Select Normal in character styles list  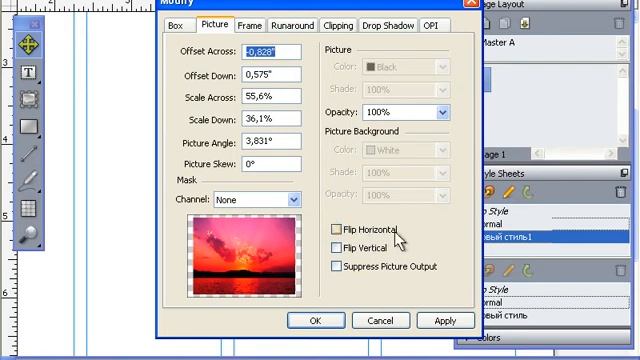click(x=556, y=302)
